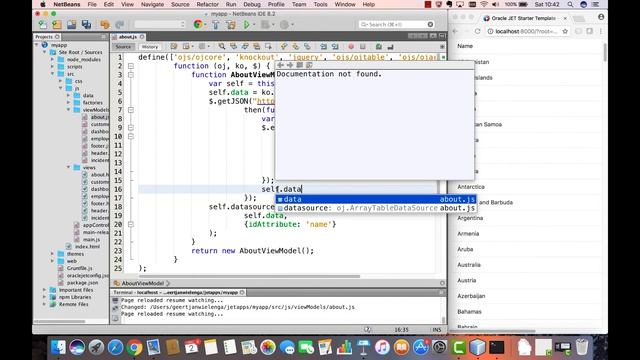Click the editor horizontal scrollbar
The image size is (640, 360).
coord(249,276)
